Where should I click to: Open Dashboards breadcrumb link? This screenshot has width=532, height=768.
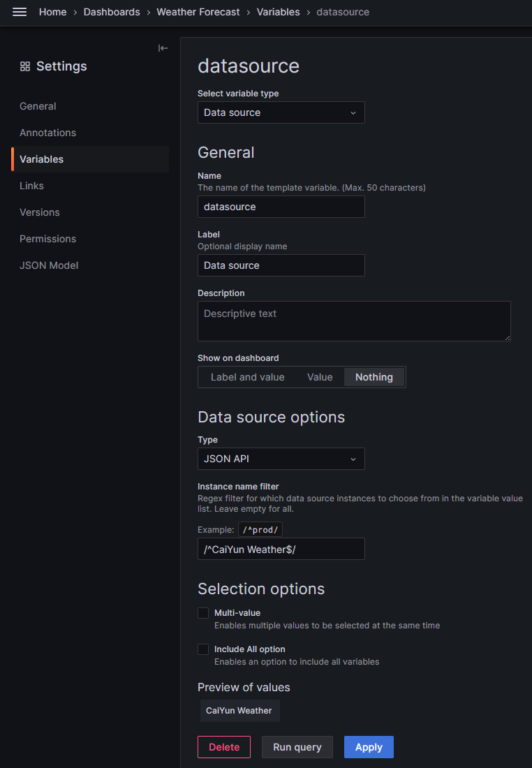coord(112,12)
